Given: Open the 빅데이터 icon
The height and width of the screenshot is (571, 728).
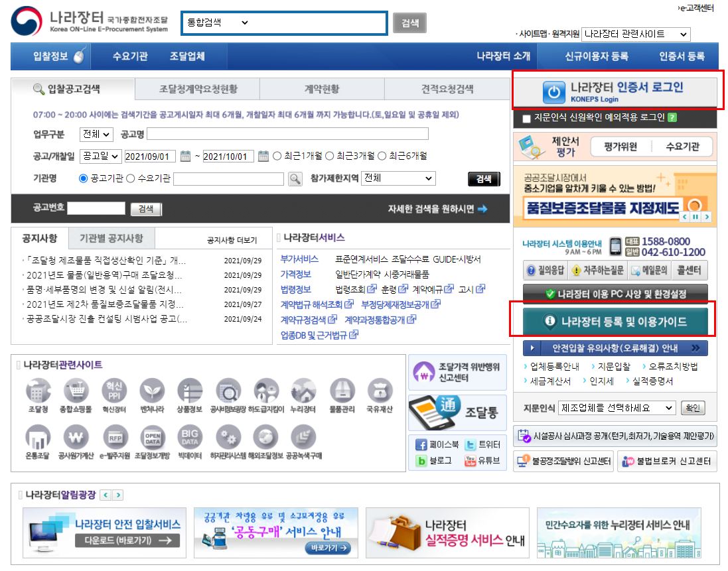Looking at the screenshot, I should (190, 437).
